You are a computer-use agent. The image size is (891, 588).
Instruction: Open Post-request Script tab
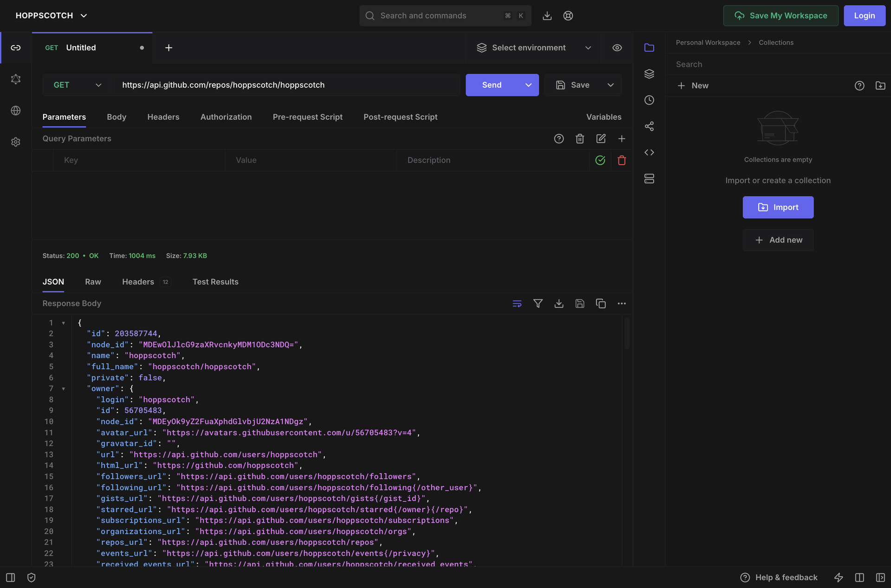click(400, 117)
